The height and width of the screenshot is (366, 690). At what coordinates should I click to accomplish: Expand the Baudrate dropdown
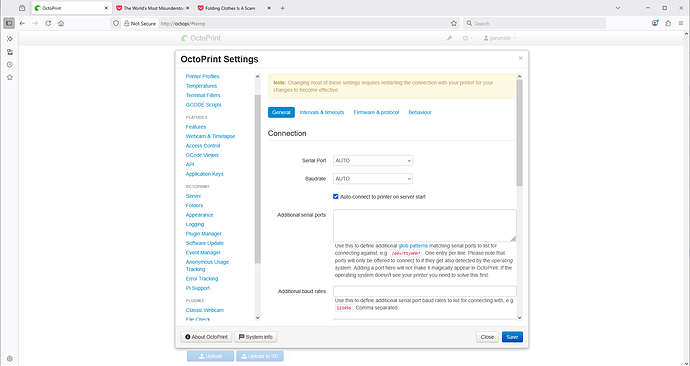pos(373,179)
